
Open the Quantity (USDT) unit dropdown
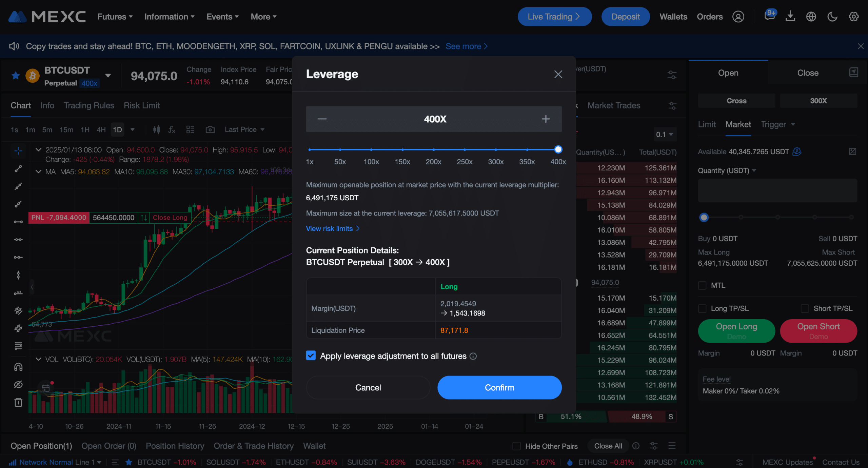click(x=727, y=170)
